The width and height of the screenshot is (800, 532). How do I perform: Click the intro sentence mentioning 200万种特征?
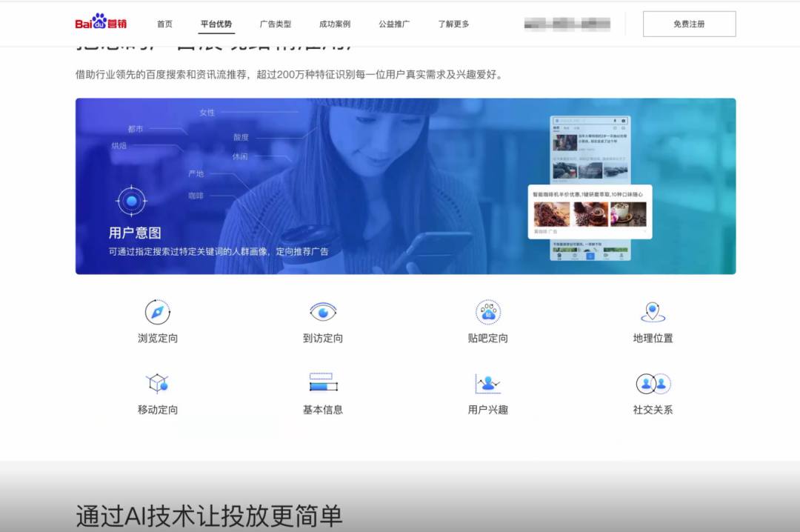pyautogui.click(x=290, y=75)
